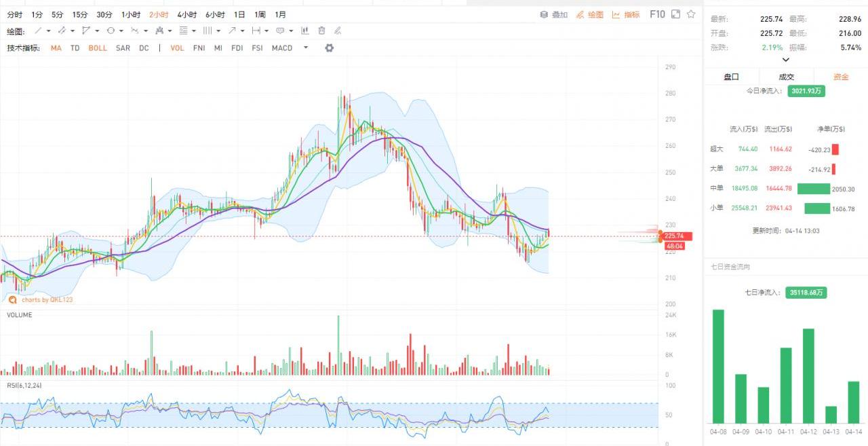Toggle the BOLL indicator off
Image resolution: width=868 pixels, height=446 pixels.
click(98, 48)
